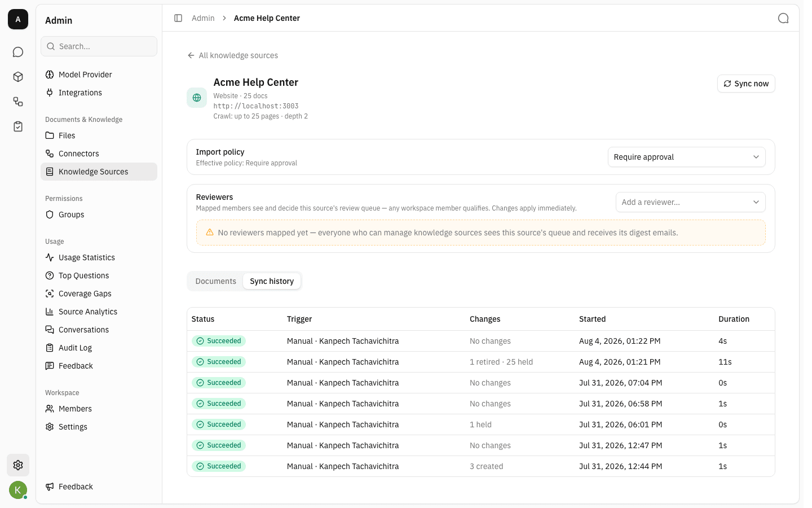
Task: Click the Coverage Gaps scan icon
Action: tap(50, 294)
